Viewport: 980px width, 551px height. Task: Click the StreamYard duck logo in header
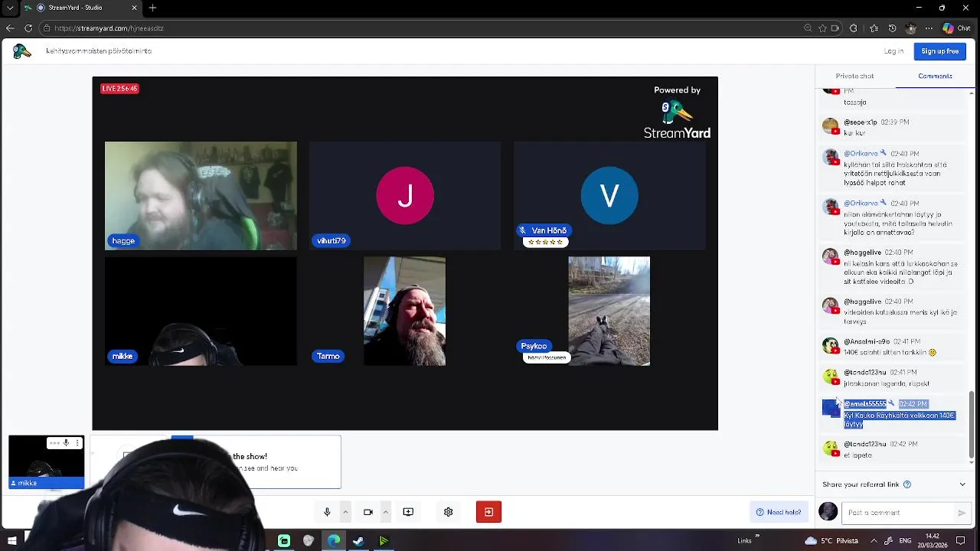pos(21,51)
